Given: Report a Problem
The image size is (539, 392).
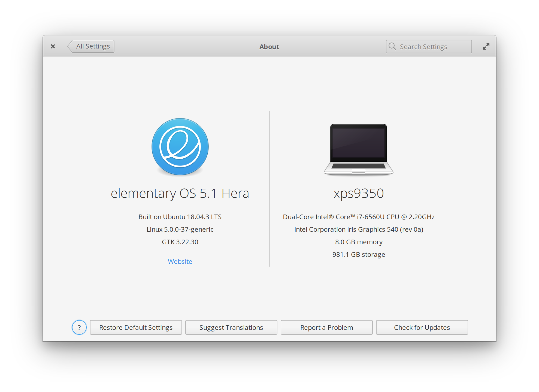Looking at the screenshot, I should coord(326,327).
